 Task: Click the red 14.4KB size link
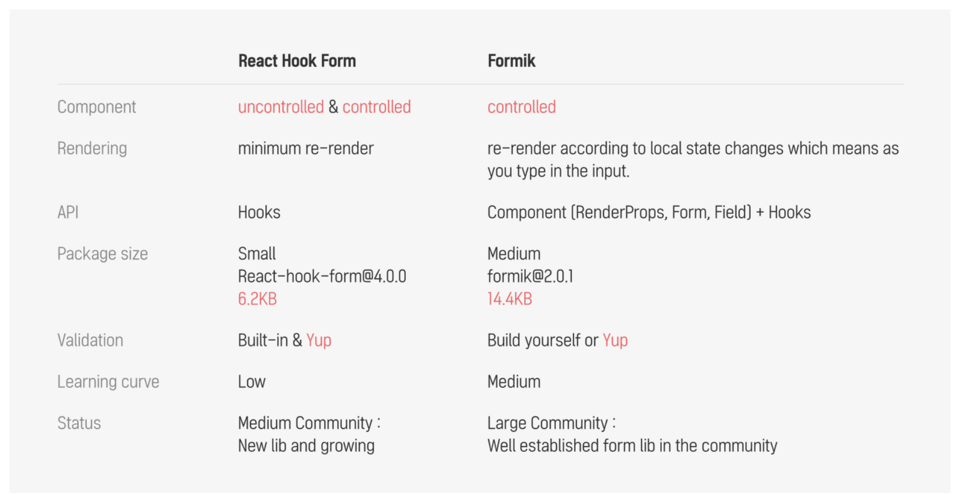pyautogui.click(x=510, y=299)
